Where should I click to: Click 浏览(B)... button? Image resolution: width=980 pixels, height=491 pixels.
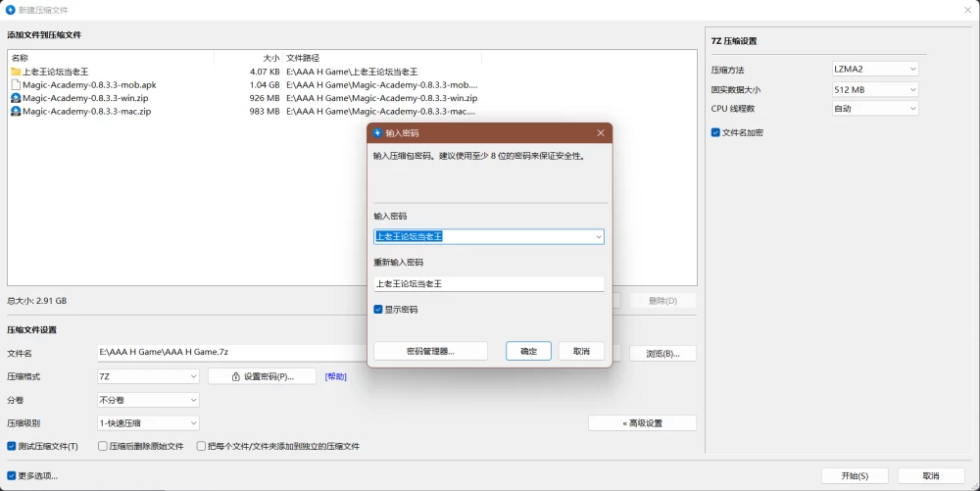662,354
